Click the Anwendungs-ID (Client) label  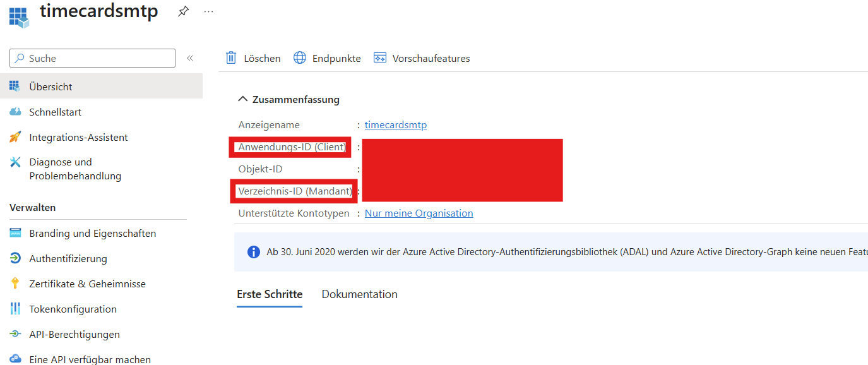[x=292, y=147]
